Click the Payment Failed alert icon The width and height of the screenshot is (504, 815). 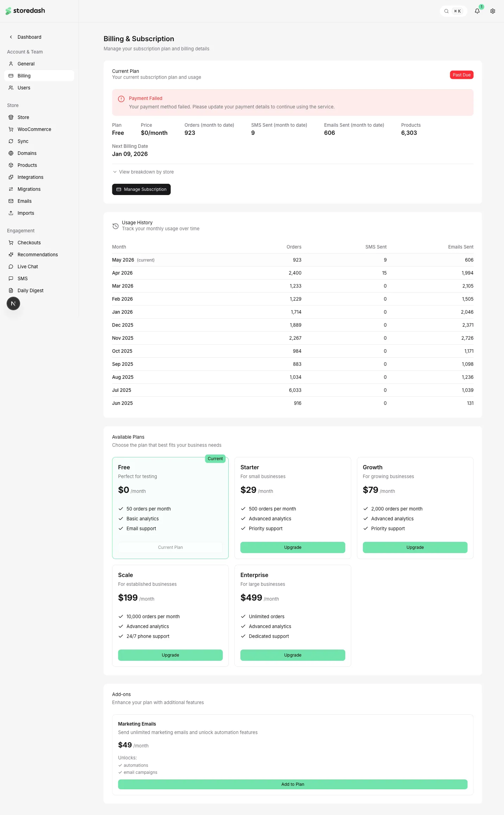(121, 99)
